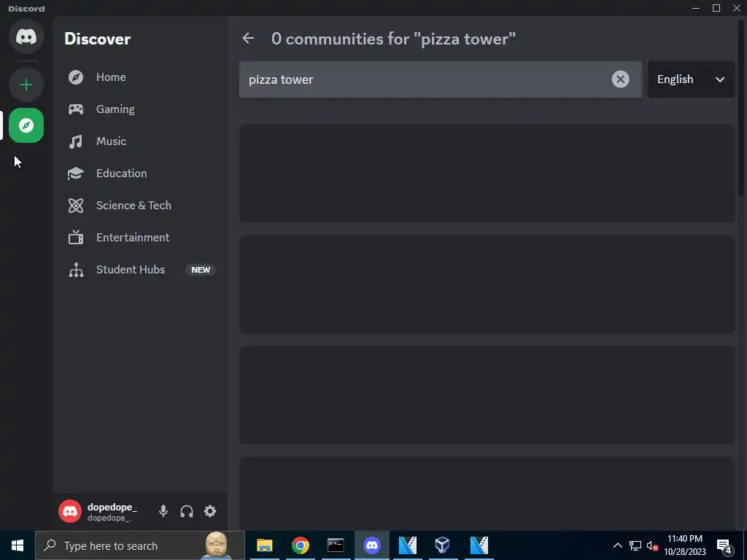747x560 pixels.
Task: Open the taskbar clock and date
Action: click(684, 545)
